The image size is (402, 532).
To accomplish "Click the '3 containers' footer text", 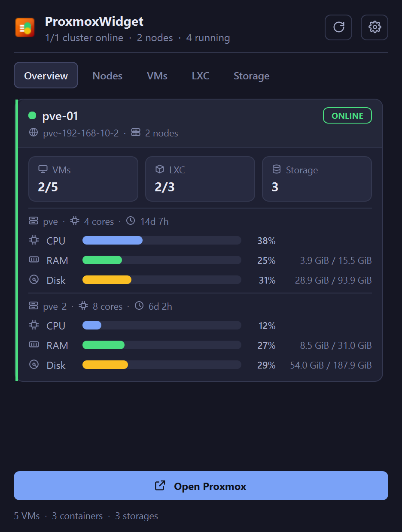I will click(x=77, y=516).
